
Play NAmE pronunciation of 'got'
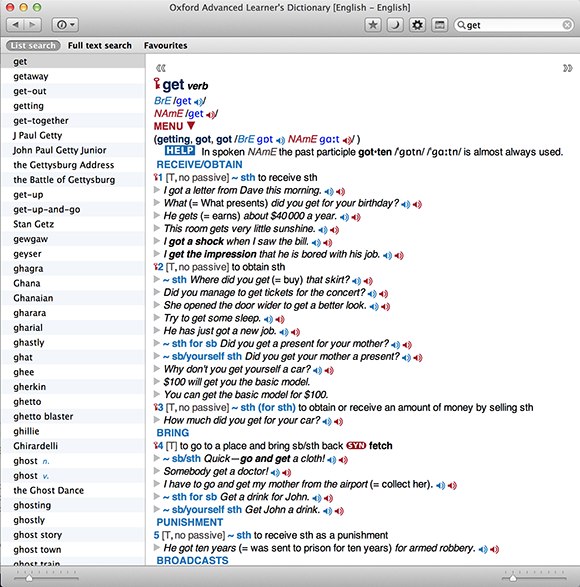click(346, 140)
